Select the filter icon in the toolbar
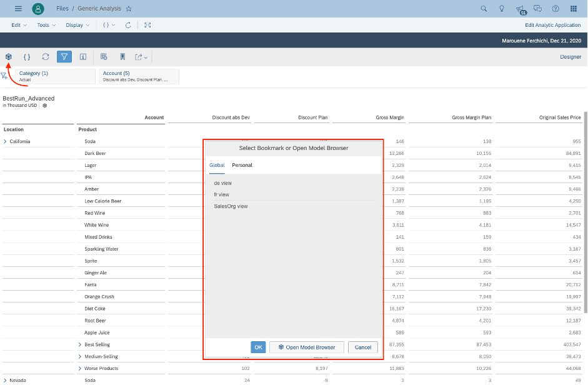588x385 pixels. [64, 56]
